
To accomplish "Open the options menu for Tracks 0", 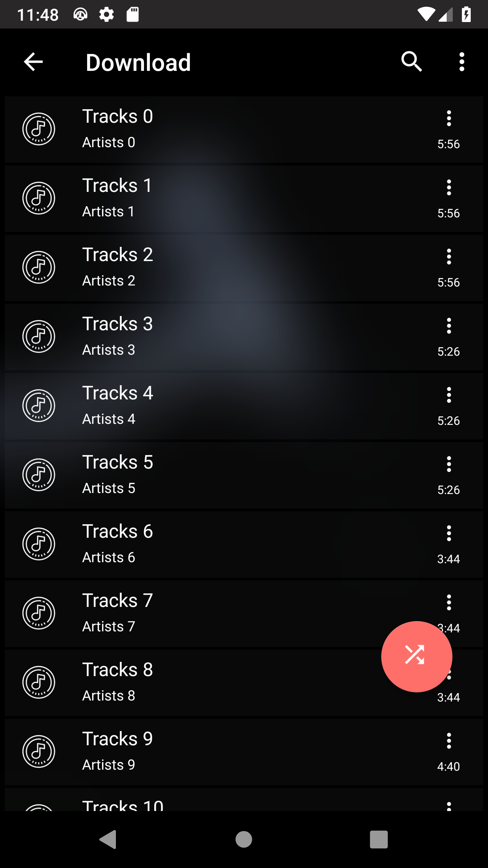I will tap(449, 118).
